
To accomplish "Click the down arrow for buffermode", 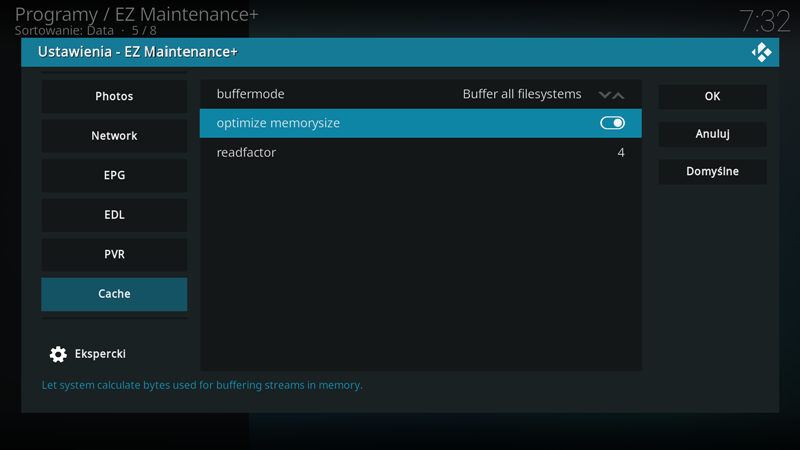I will coord(605,95).
